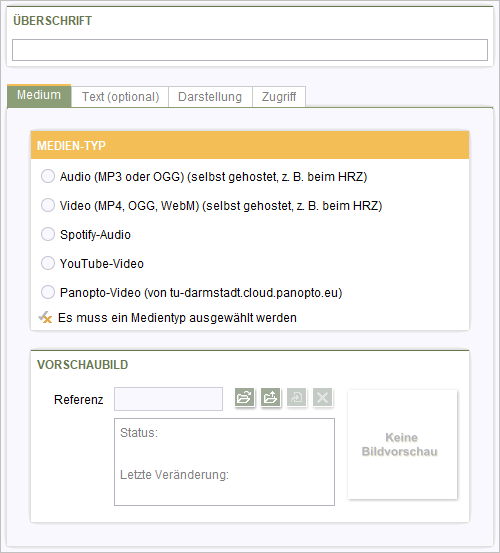The height and width of the screenshot is (553, 500).
Task: Click the Keine Bildvorschau preview box
Action: (402, 444)
